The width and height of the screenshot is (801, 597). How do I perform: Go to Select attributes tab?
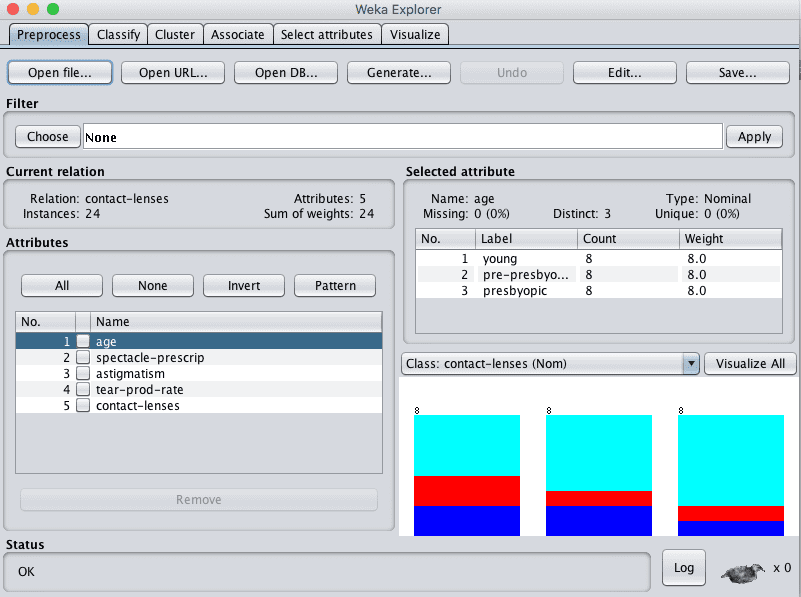point(327,35)
